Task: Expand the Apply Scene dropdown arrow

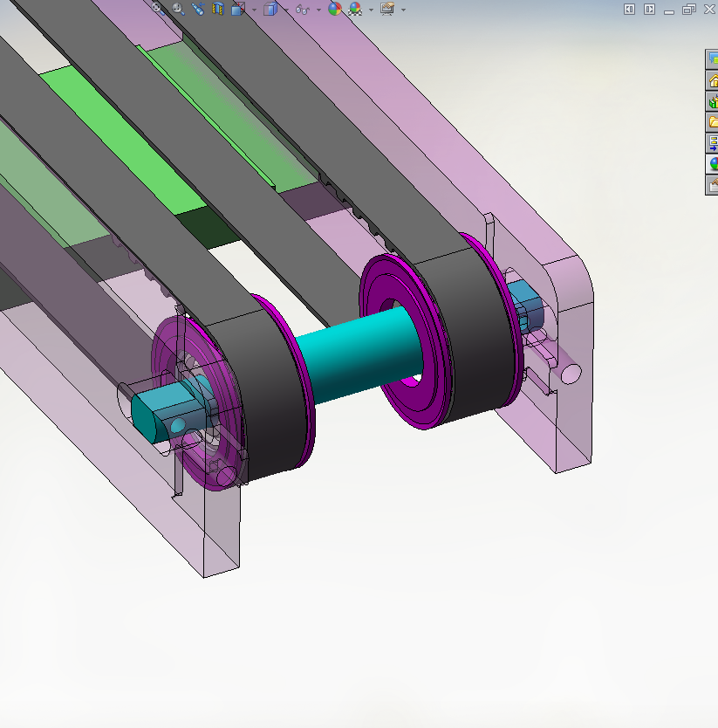Action: tap(371, 10)
